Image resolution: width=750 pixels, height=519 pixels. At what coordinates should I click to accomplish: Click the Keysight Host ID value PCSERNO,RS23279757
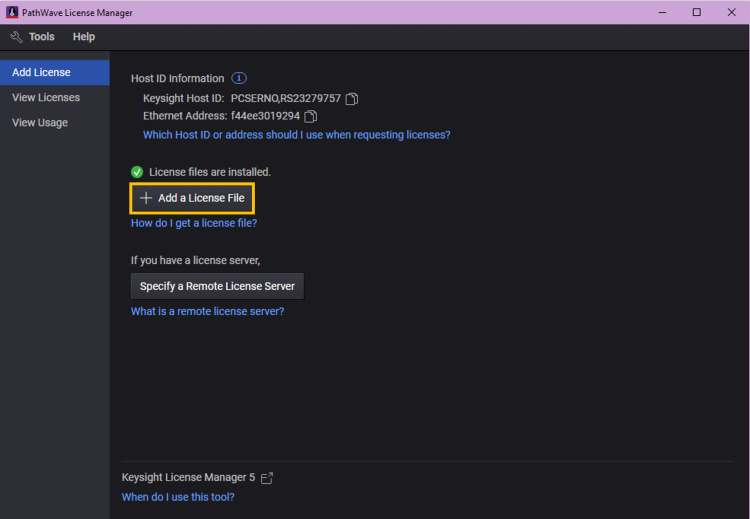(286, 99)
